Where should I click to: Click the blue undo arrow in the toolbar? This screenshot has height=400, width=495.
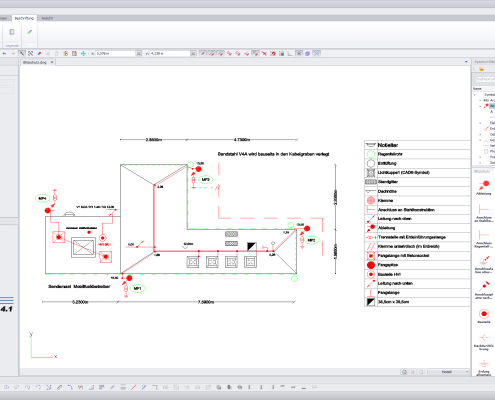click(x=4, y=53)
